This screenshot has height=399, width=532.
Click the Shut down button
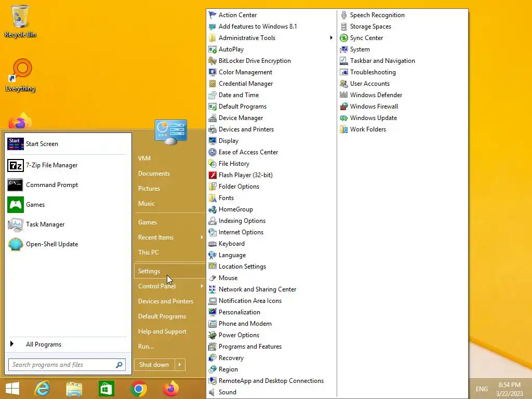[x=154, y=365]
